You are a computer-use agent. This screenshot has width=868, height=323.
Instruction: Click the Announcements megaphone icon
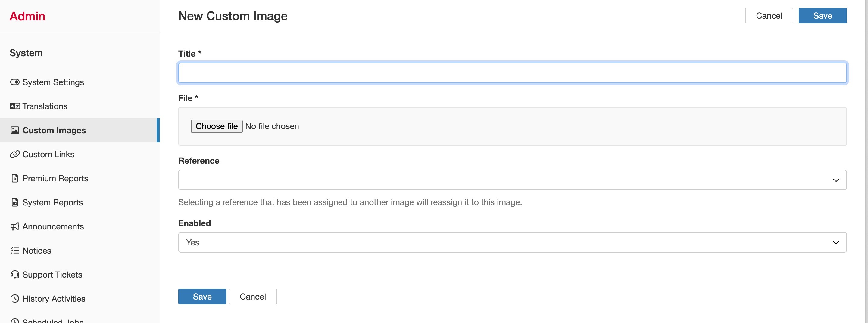15,226
